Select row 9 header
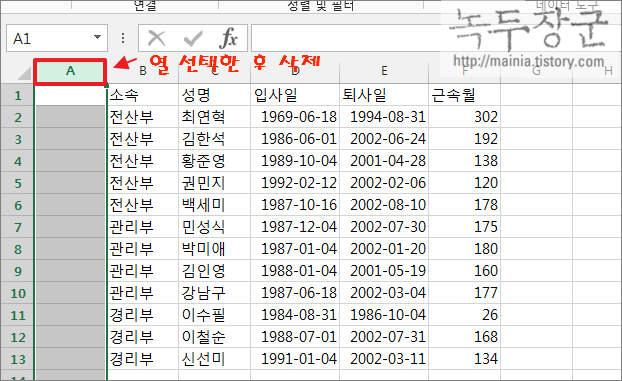This screenshot has height=381, width=622. point(17,271)
